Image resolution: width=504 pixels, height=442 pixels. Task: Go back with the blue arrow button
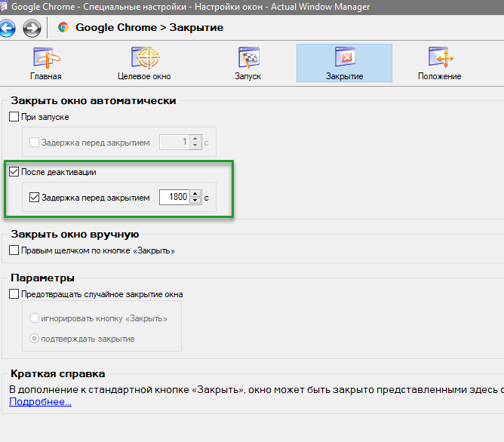[8, 28]
